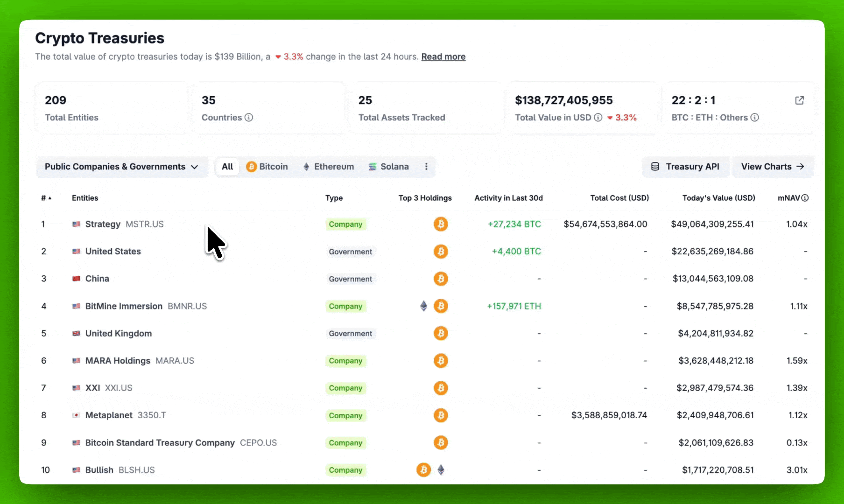Open the MARA Holdings entity link
This screenshot has height=504, width=844.
pos(118,361)
